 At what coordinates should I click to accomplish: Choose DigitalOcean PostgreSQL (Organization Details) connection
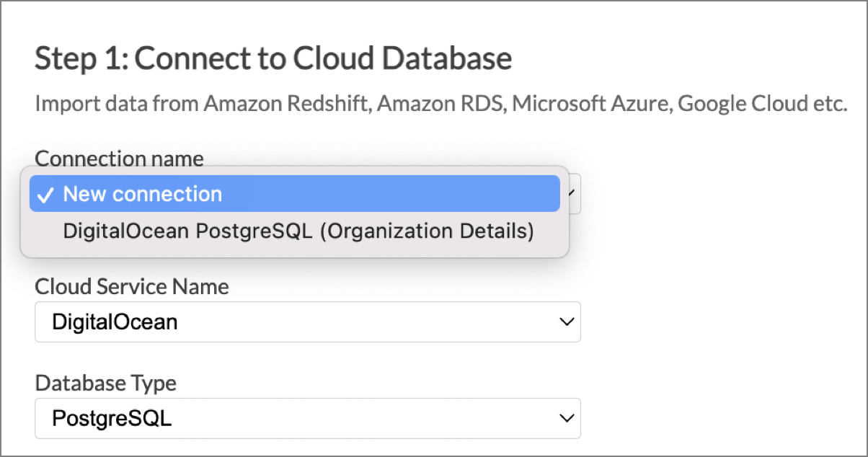pyautogui.click(x=298, y=231)
